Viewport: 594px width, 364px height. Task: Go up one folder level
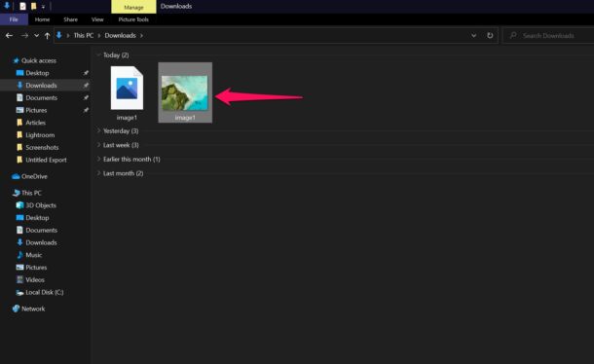47,36
